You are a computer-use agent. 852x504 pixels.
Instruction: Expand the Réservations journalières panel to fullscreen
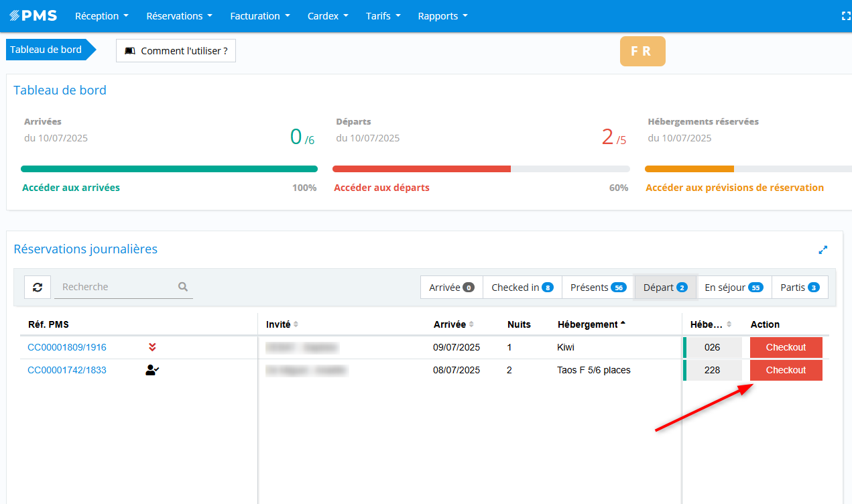[x=823, y=250]
